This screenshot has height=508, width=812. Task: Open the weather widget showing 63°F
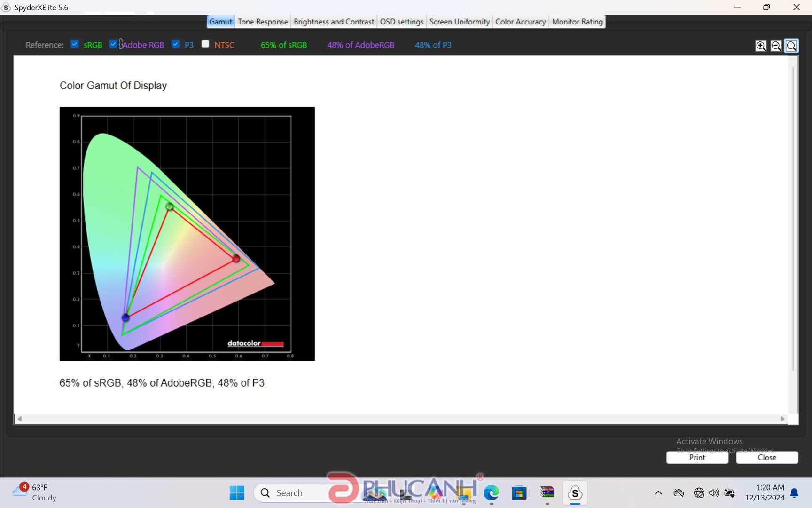tap(35, 492)
